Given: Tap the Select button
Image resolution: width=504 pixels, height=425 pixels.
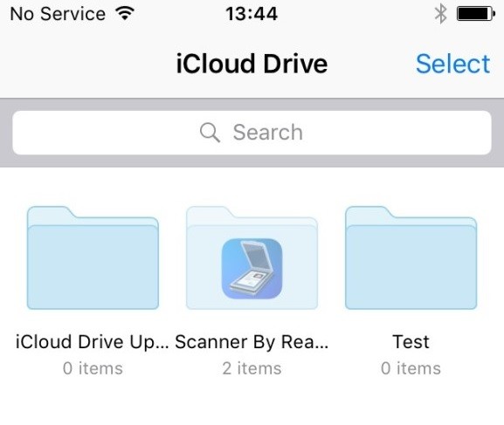Looking at the screenshot, I should tap(452, 64).
